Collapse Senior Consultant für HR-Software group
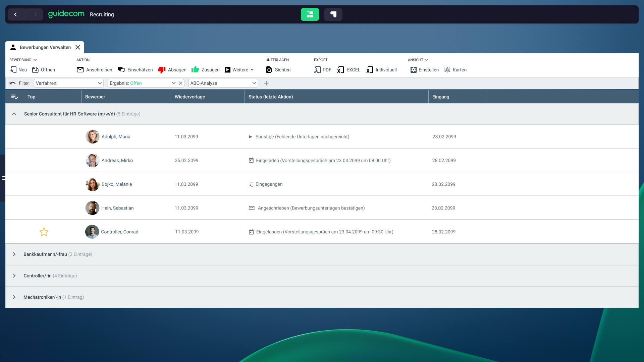 tap(14, 114)
